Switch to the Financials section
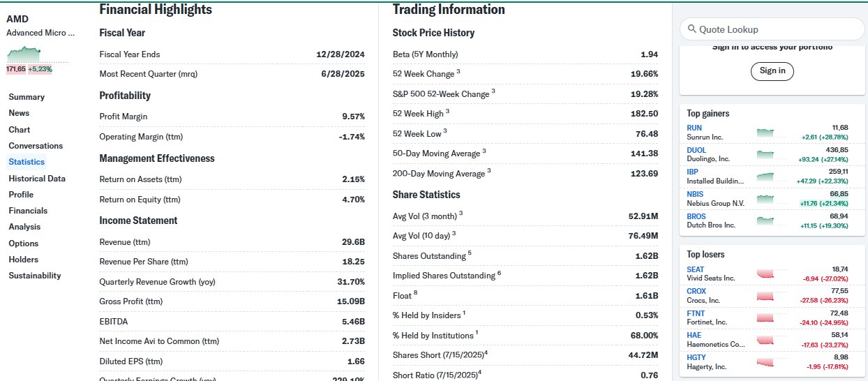The width and height of the screenshot is (868, 381). (28, 211)
